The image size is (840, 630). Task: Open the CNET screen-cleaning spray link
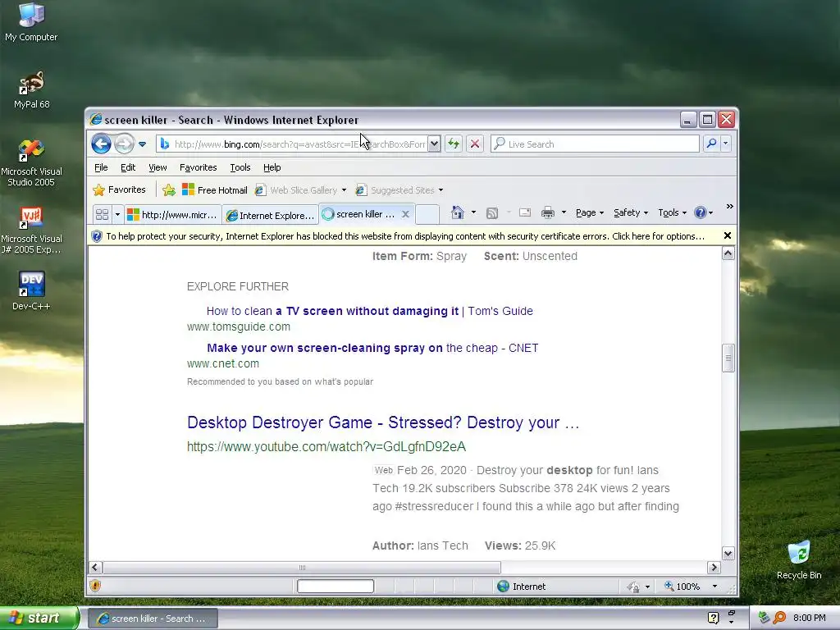tap(372, 348)
